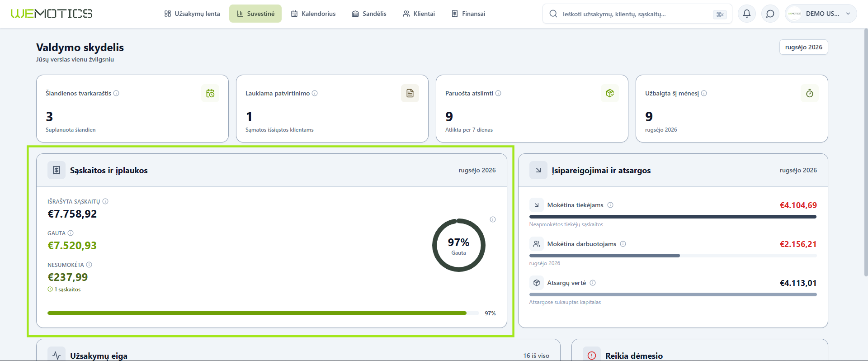Click the Suplanuota šiandien caption

click(71, 130)
